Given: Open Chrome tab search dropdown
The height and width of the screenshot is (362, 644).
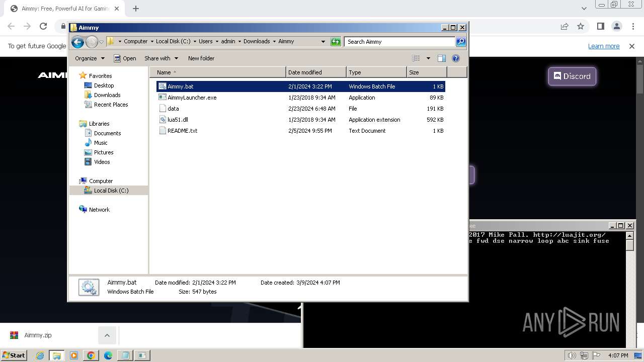Looking at the screenshot, I should point(584,9).
